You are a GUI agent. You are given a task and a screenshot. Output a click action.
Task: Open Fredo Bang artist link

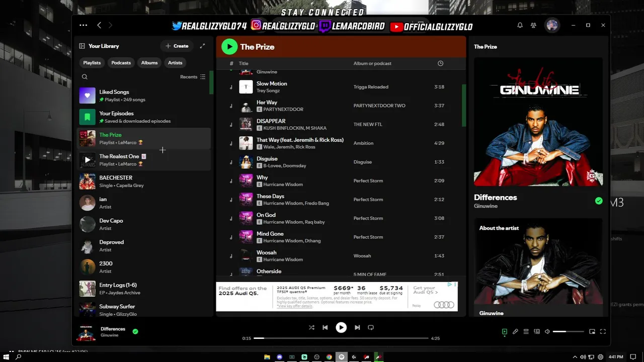click(x=317, y=203)
